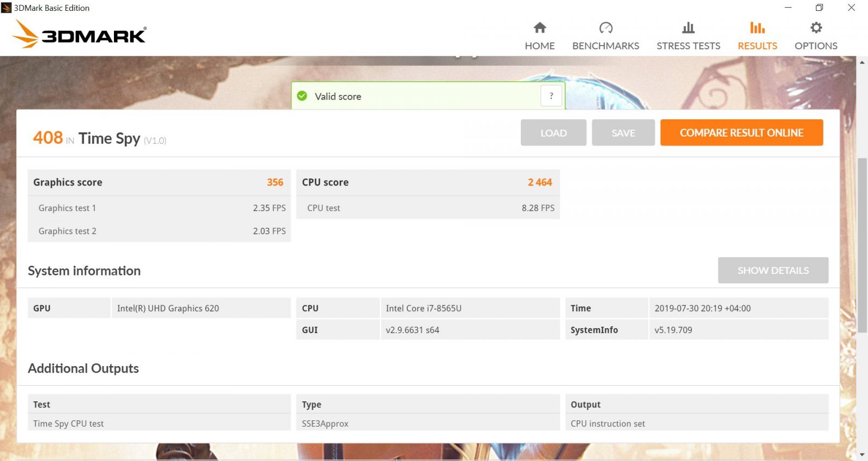Go to the HOME tab label
868x461 pixels.
click(x=540, y=46)
